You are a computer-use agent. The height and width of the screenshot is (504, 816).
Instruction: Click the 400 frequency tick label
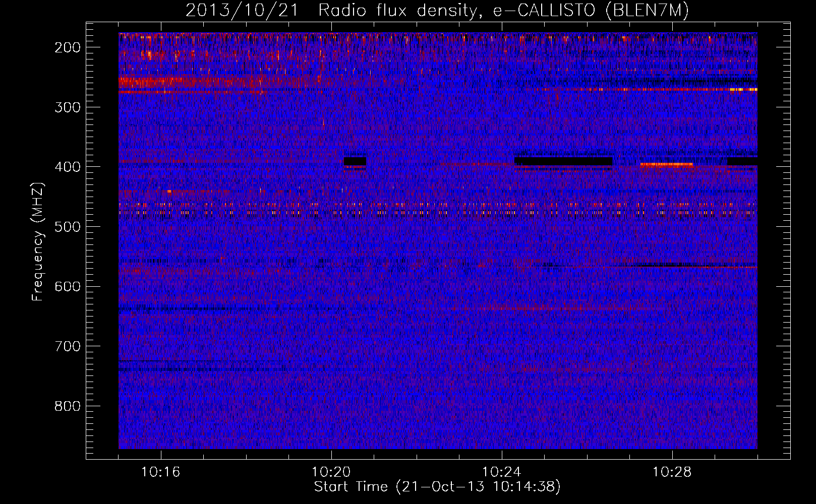coord(68,167)
